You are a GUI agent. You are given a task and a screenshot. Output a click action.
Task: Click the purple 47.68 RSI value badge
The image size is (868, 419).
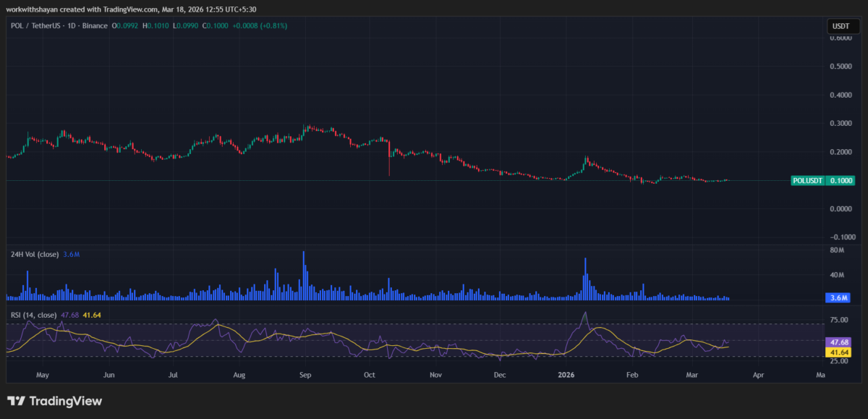pyautogui.click(x=838, y=340)
